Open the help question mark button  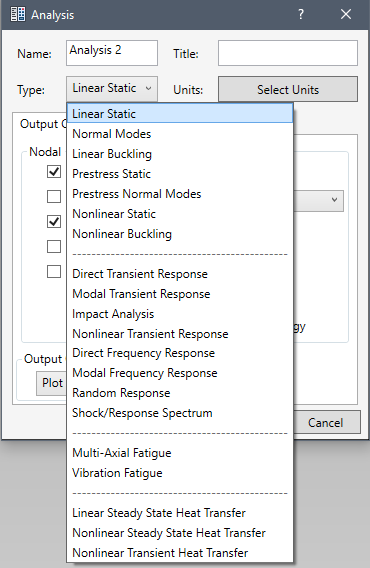pyautogui.click(x=300, y=14)
